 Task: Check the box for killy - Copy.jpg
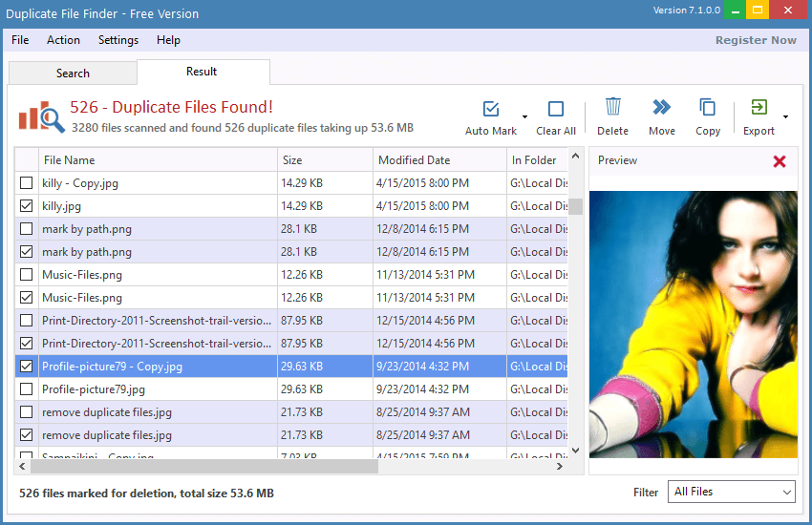(26, 183)
